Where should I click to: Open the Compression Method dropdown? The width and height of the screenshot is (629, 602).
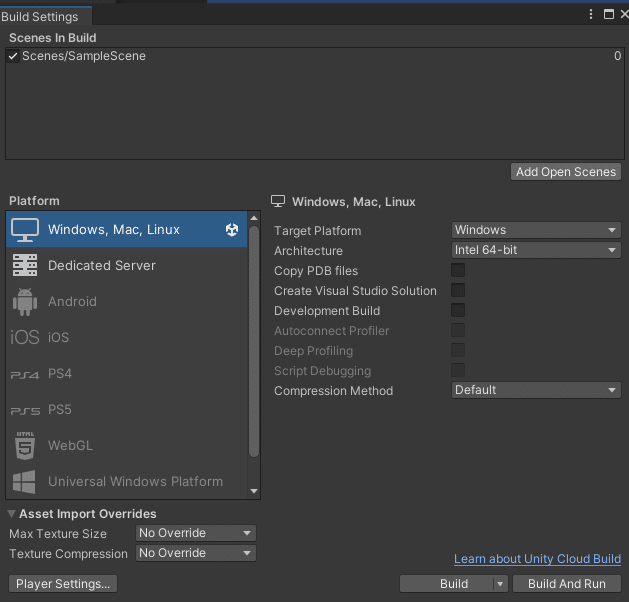click(x=536, y=390)
